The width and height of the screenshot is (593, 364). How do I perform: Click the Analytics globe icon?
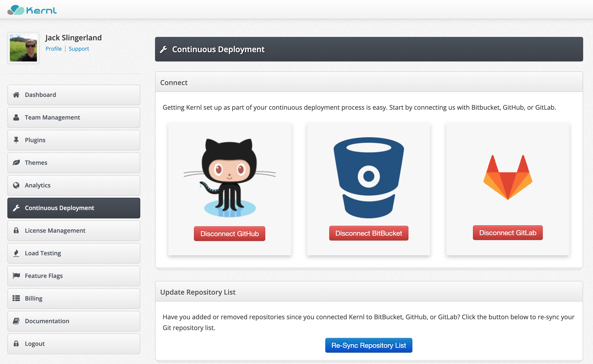pos(16,185)
